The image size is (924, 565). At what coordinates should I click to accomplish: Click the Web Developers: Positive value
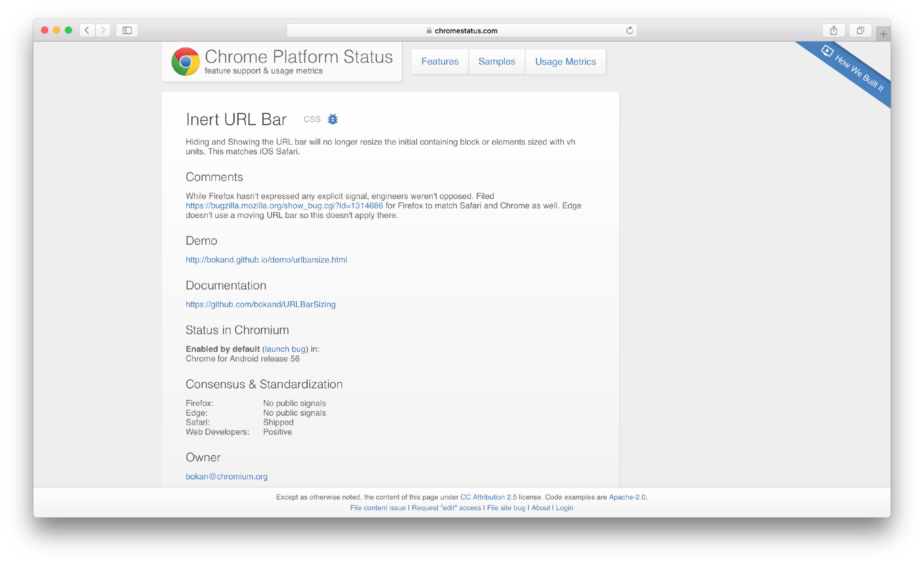click(x=277, y=432)
